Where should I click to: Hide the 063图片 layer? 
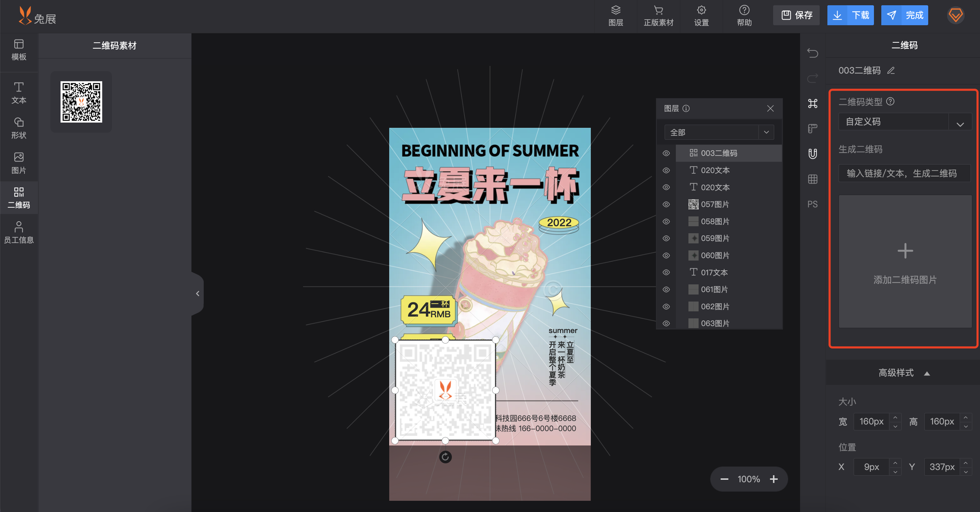[666, 323]
